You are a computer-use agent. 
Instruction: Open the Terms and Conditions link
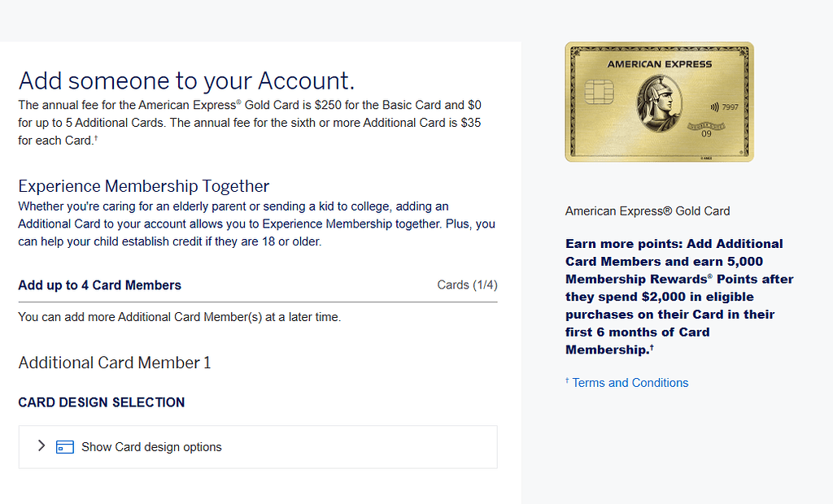coord(630,382)
